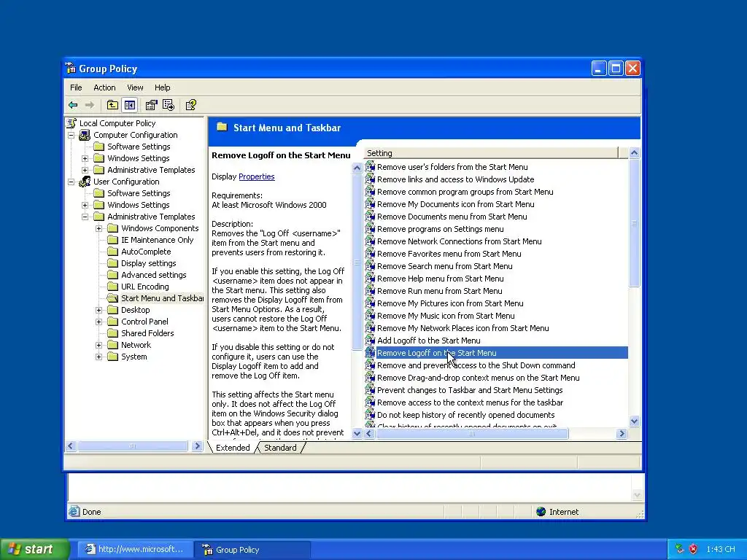
Task: Expand Windows Settings under Computer Configuration
Action: point(85,158)
